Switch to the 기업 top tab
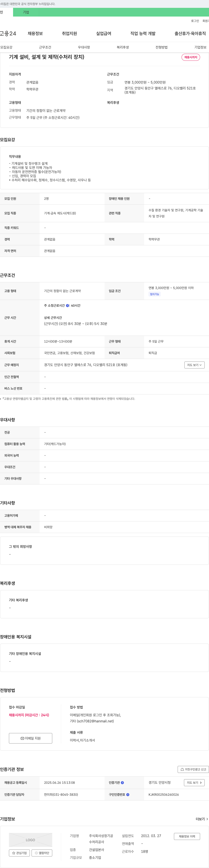 pyautogui.click(x=26, y=12)
